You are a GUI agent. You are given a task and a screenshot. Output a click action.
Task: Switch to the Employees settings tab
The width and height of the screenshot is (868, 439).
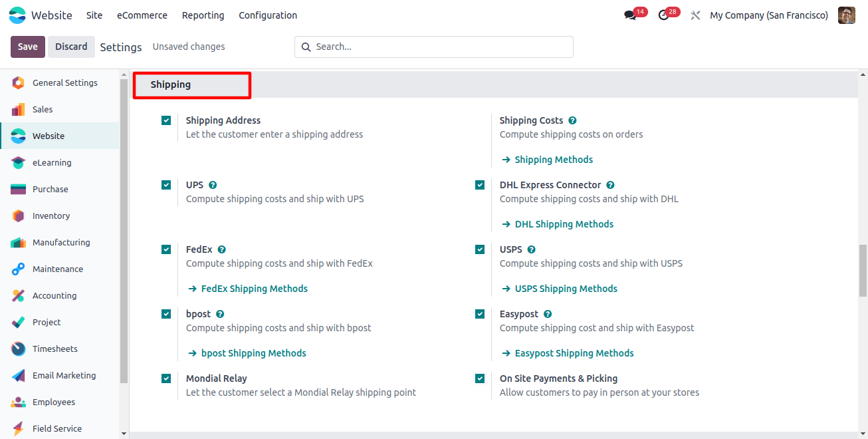pos(60,402)
